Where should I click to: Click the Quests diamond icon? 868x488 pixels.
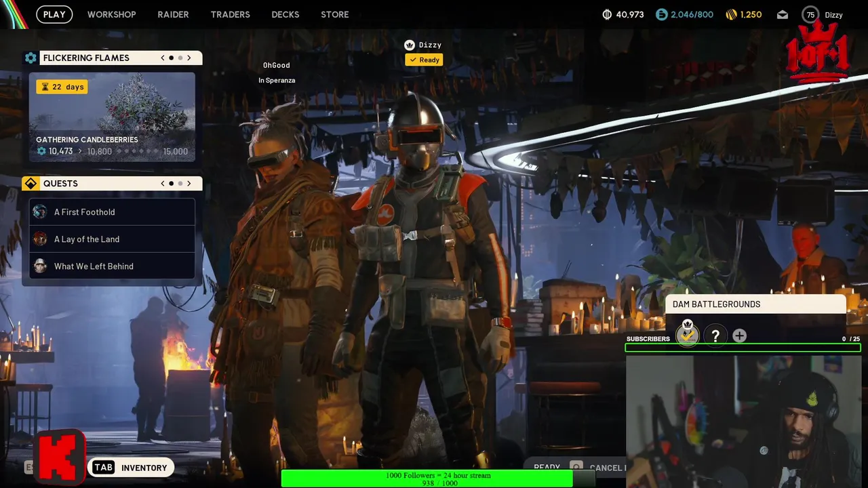pos(31,184)
